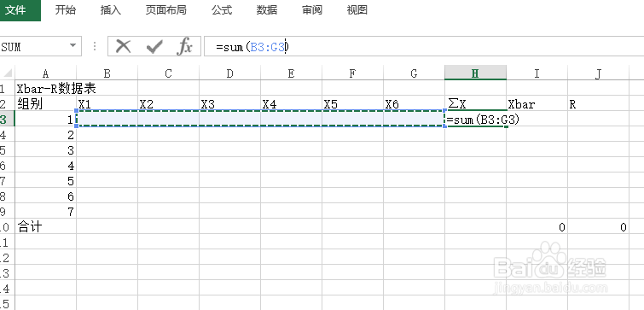Click the ΣX header cell
Screen dimensions: 644x310
(x=475, y=103)
